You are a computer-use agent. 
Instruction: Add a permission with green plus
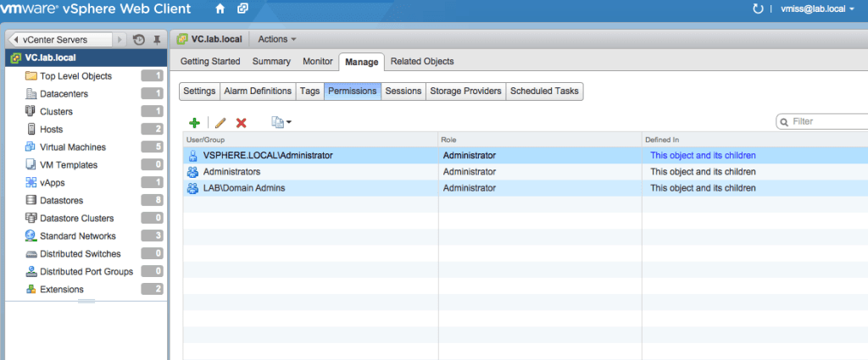(194, 123)
